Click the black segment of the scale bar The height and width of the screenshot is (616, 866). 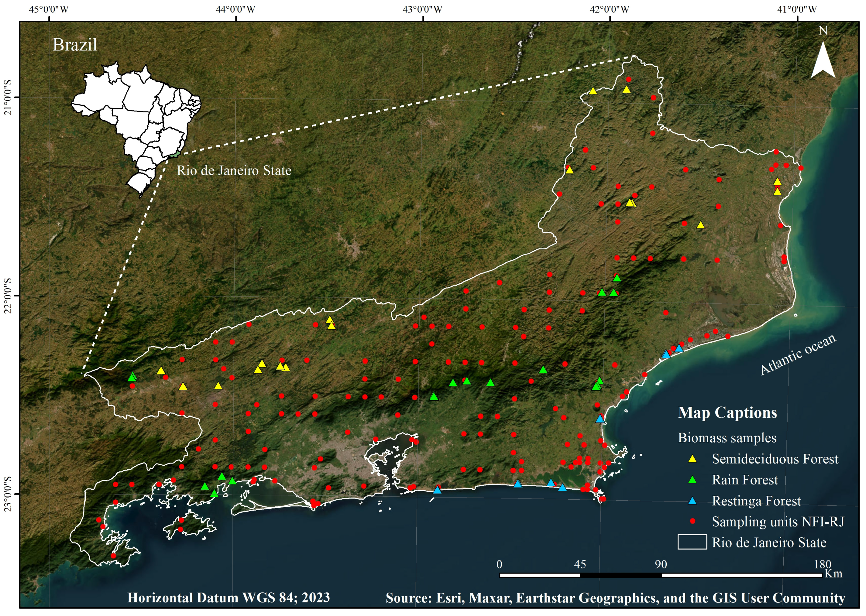(620, 575)
